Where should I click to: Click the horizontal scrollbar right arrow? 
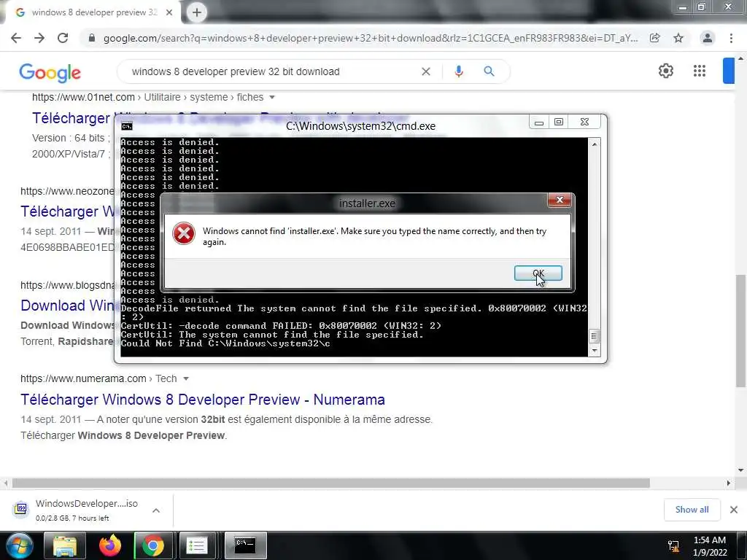coord(729,483)
